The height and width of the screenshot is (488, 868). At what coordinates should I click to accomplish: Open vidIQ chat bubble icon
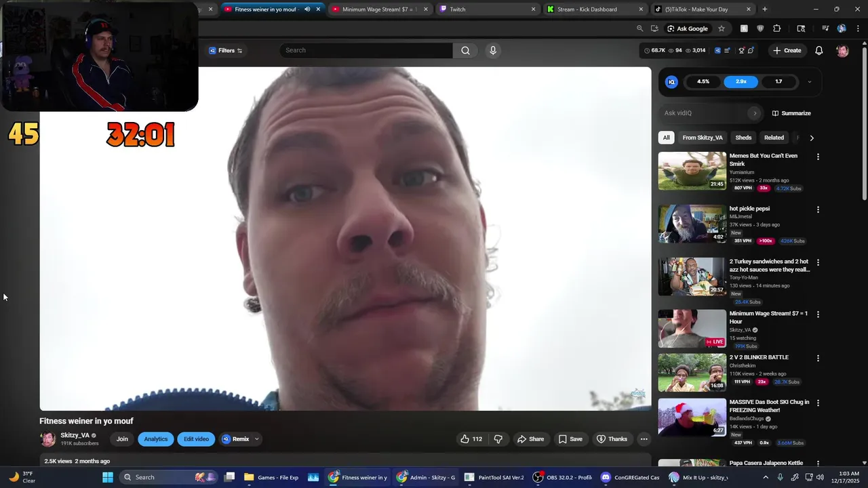[x=751, y=51]
